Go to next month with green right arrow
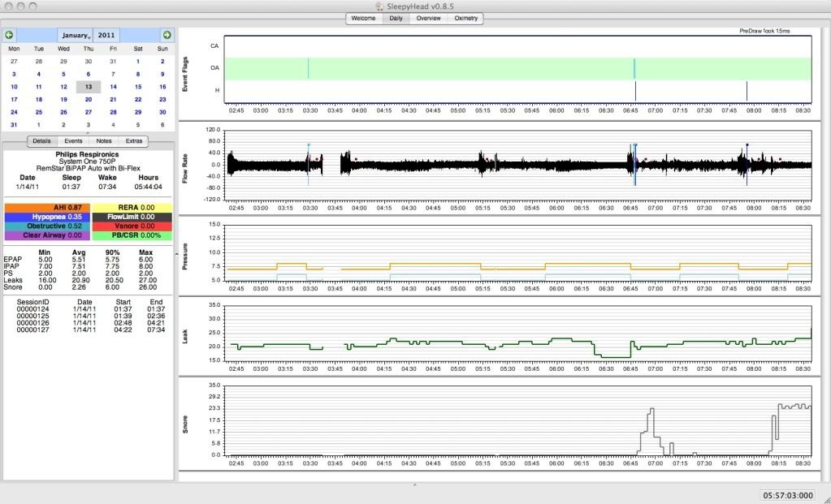 tap(167, 36)
